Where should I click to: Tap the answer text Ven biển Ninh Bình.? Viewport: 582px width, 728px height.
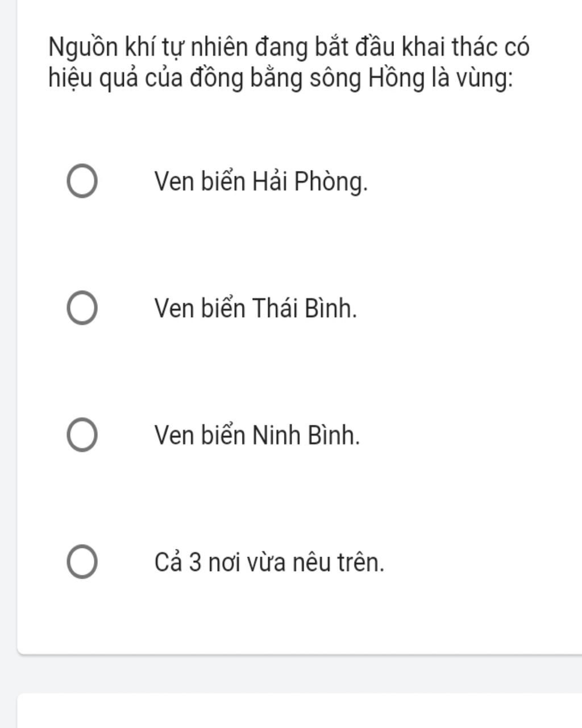(x=257, y=435)
